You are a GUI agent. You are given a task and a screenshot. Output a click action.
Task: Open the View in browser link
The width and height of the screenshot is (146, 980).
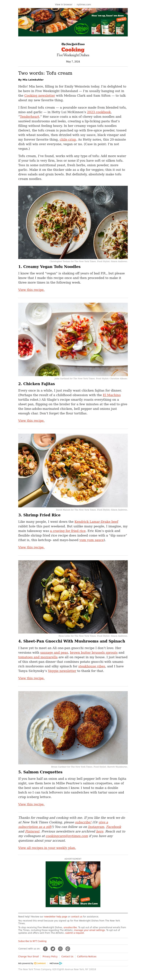click(x=63, y=5)
